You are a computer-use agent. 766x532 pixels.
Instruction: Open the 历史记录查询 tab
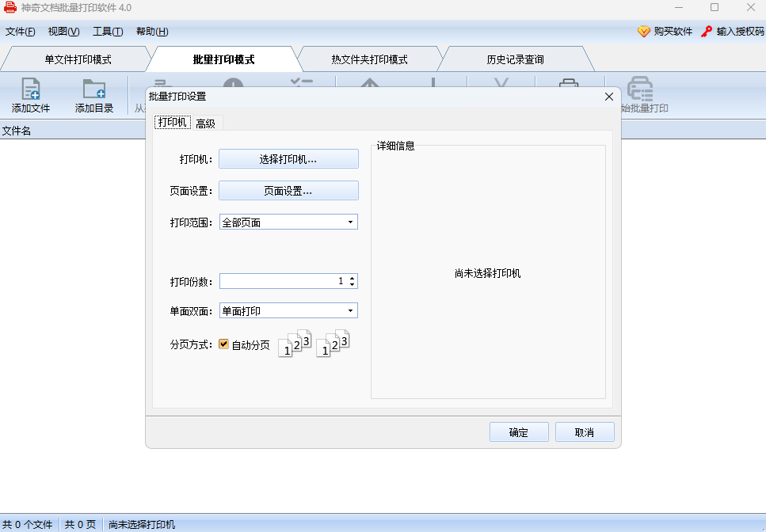[x=515, y=59]
